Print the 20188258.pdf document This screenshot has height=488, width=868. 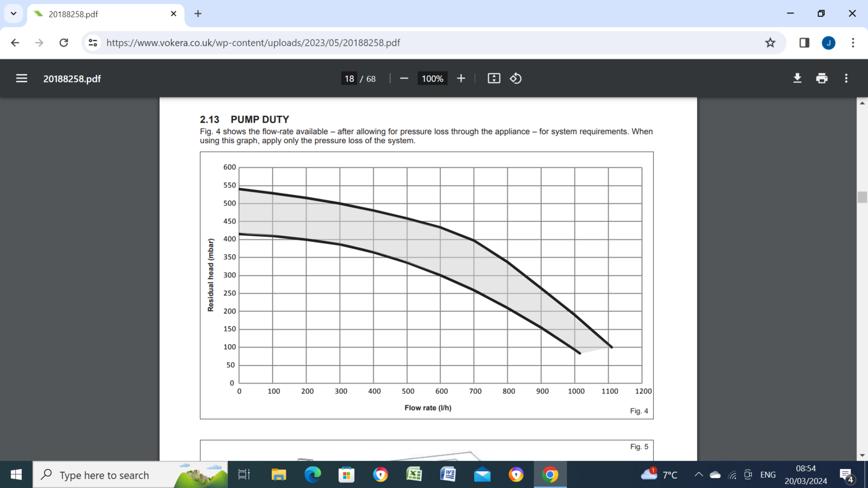pos(821,78)
